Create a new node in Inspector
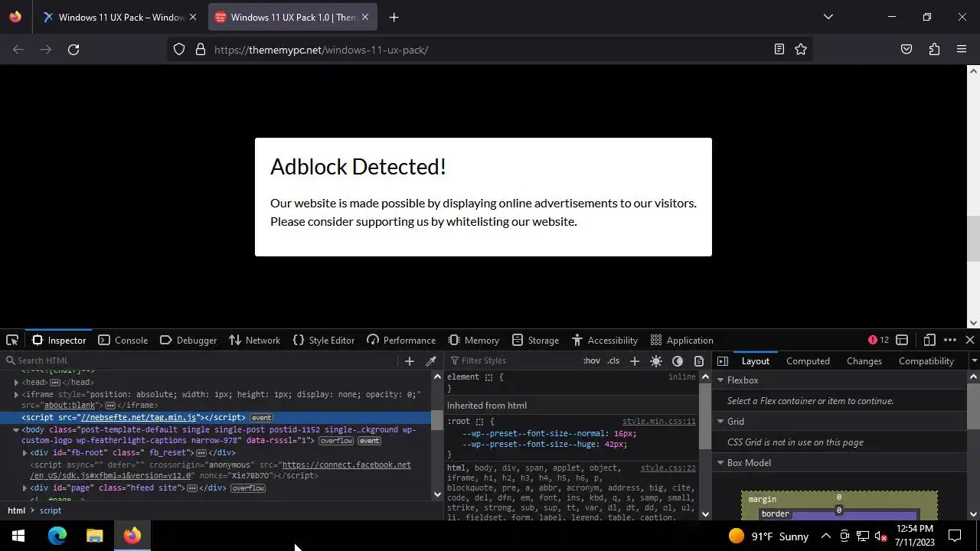 click(x=409, y=360)
